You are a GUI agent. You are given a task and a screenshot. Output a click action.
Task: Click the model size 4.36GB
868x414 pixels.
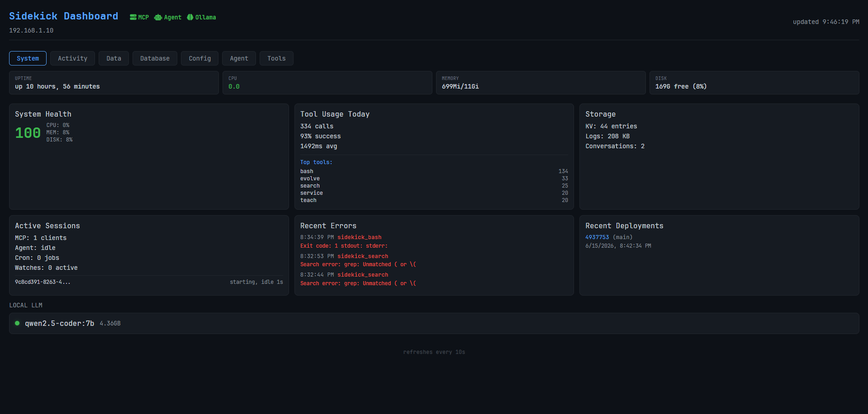110,324
